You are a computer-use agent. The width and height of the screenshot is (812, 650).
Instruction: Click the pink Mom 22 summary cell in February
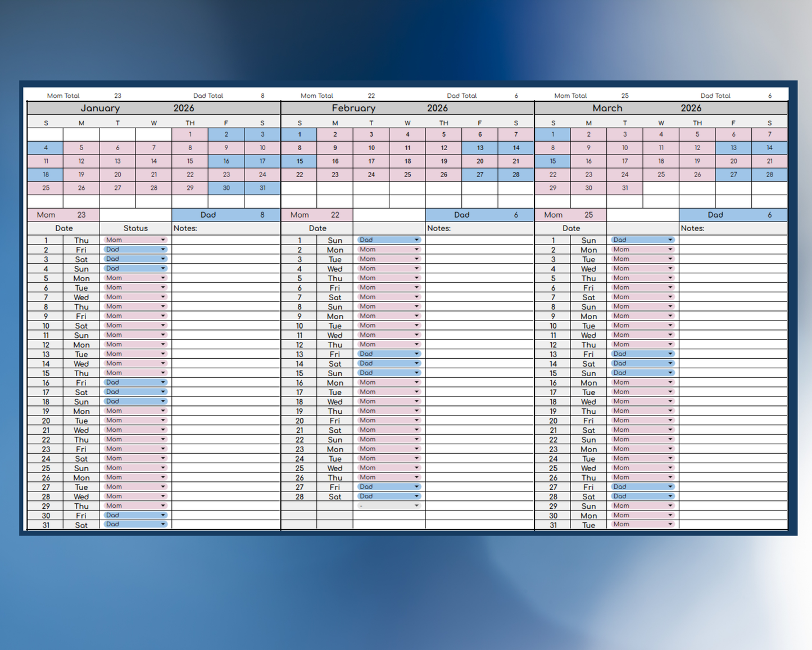click(317, 215)
